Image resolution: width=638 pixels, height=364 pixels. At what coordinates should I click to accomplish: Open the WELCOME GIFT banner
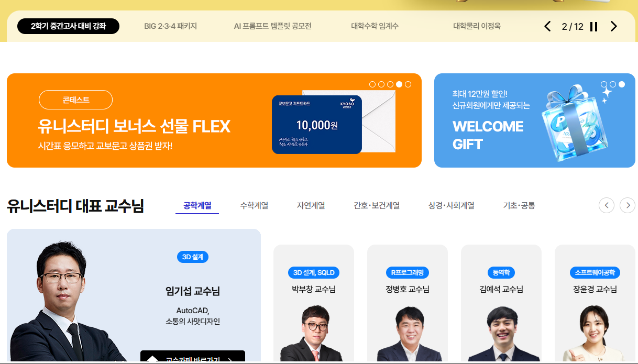click(x=535, y=120)
